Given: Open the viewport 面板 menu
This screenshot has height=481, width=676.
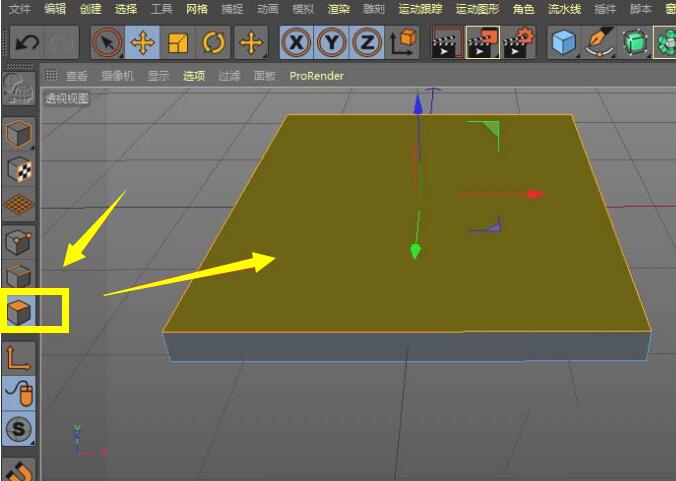Looking at the screenshot, I should (x=264, y=76).
